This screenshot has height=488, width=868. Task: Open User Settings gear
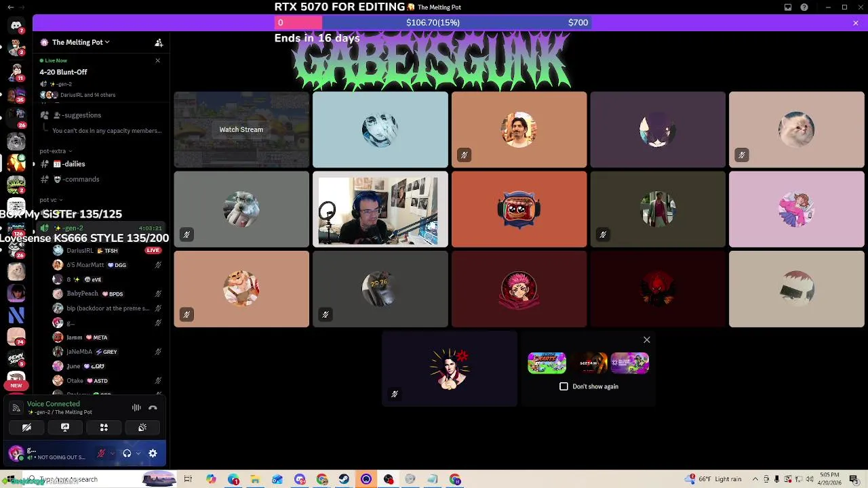153,453
